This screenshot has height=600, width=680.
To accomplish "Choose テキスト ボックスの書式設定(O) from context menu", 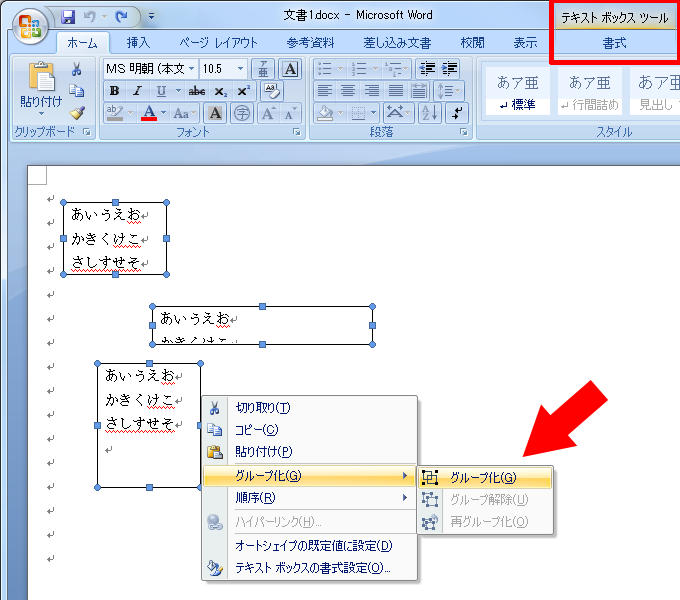I will coord(312,568).
